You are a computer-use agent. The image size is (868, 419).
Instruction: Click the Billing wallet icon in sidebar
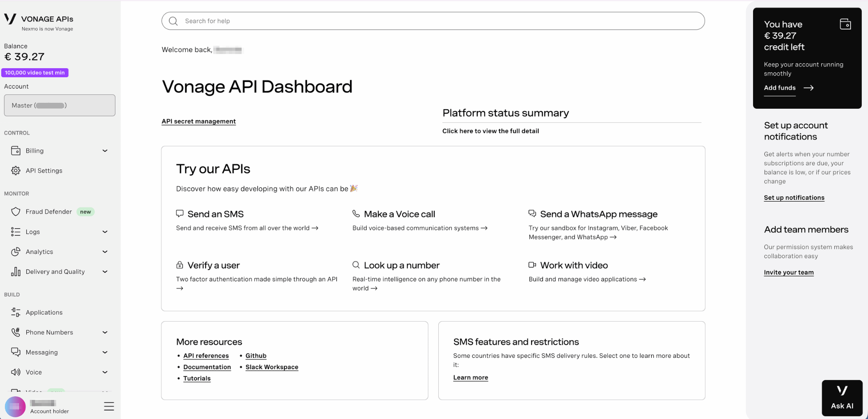coord(16,150)
